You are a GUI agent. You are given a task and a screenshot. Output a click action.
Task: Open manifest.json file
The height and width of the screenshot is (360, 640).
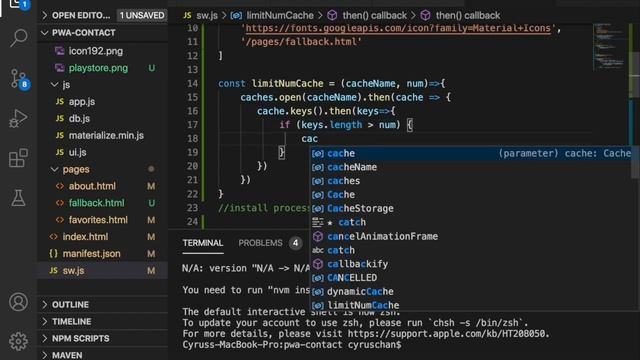point(102,253)
